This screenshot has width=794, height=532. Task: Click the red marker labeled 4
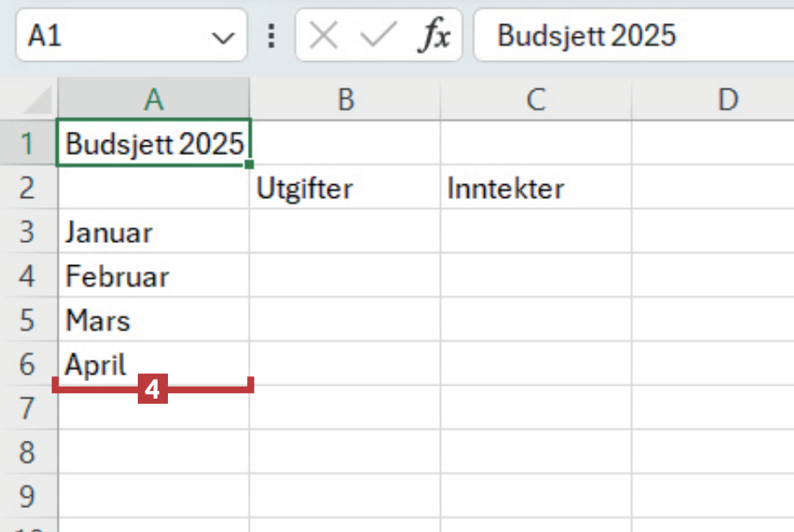pos(152,390)
